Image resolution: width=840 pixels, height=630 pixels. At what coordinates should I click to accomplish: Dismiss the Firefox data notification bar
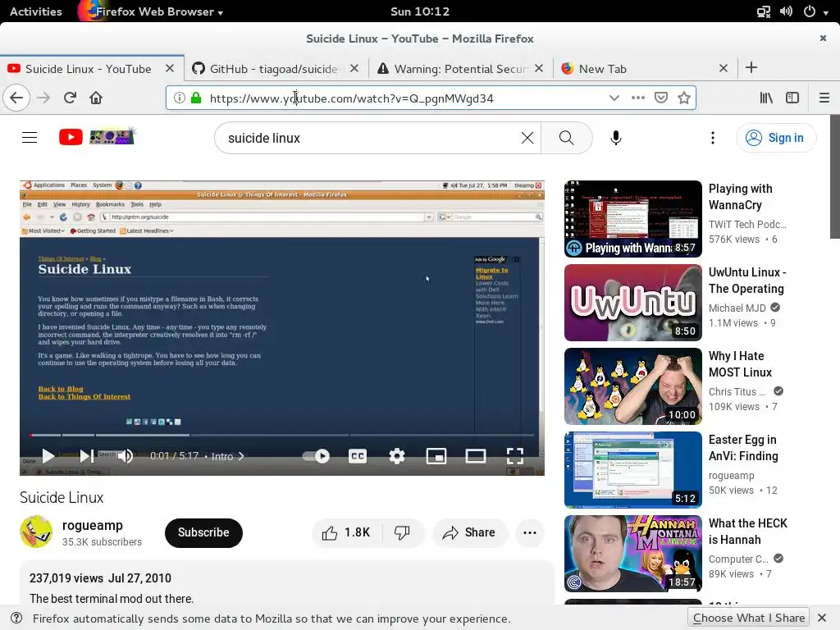[x=822, y=618]
